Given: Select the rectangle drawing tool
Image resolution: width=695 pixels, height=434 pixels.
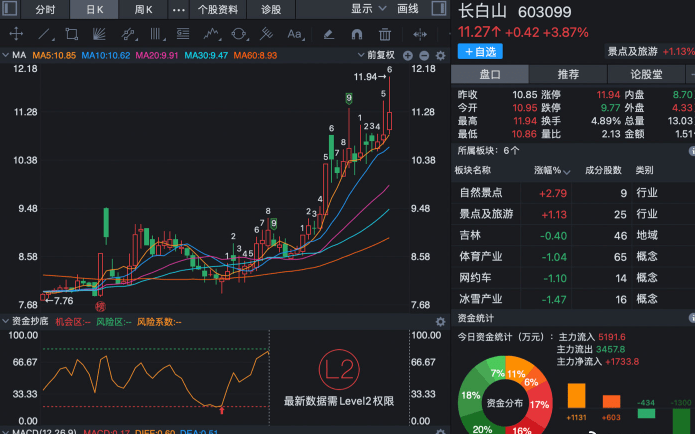Looking at the screenshot, I should pyautogui.click(x=72, y=33).
